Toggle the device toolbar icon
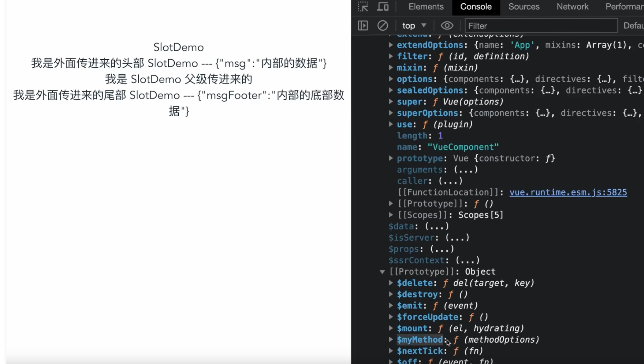Screen dimensions: 644x364 click(x=382, y=7)
